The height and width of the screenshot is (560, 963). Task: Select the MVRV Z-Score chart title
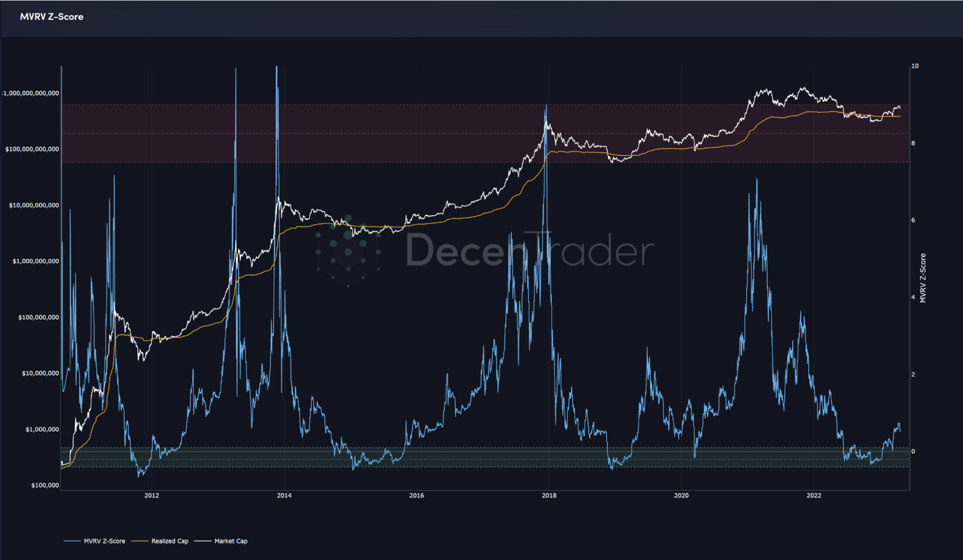coord(51,17)
